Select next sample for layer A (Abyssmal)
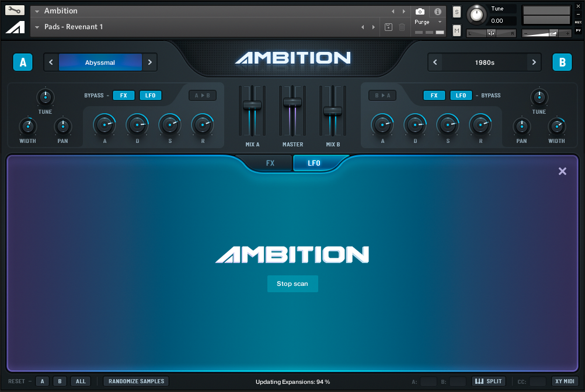The width and height of the screenshot is (585, 392). (150, 62)
